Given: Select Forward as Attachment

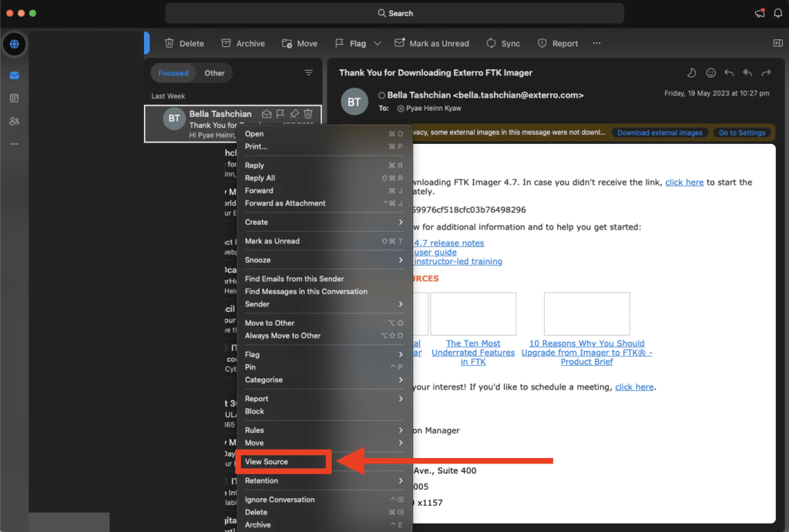Looking at the screenshot, I should pyautogui.click(x=324, y=203).
